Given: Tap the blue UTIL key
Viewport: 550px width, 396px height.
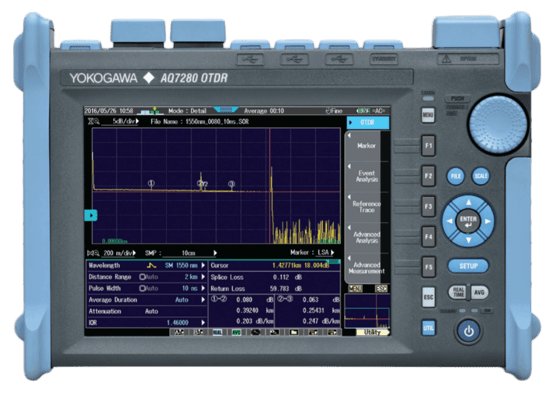Looking at the screenshot, I should [x=428, y=328].
